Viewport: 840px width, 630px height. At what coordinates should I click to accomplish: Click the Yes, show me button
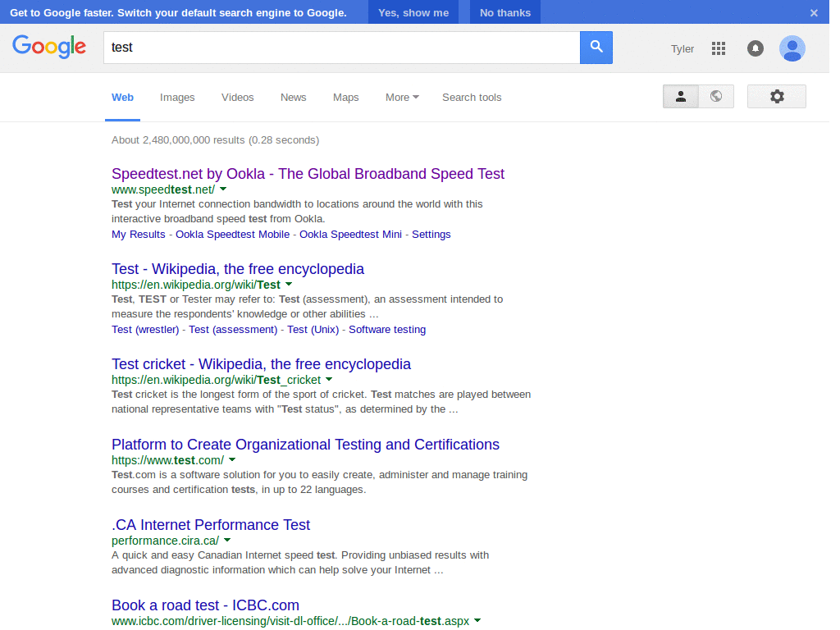coord(413,13)
